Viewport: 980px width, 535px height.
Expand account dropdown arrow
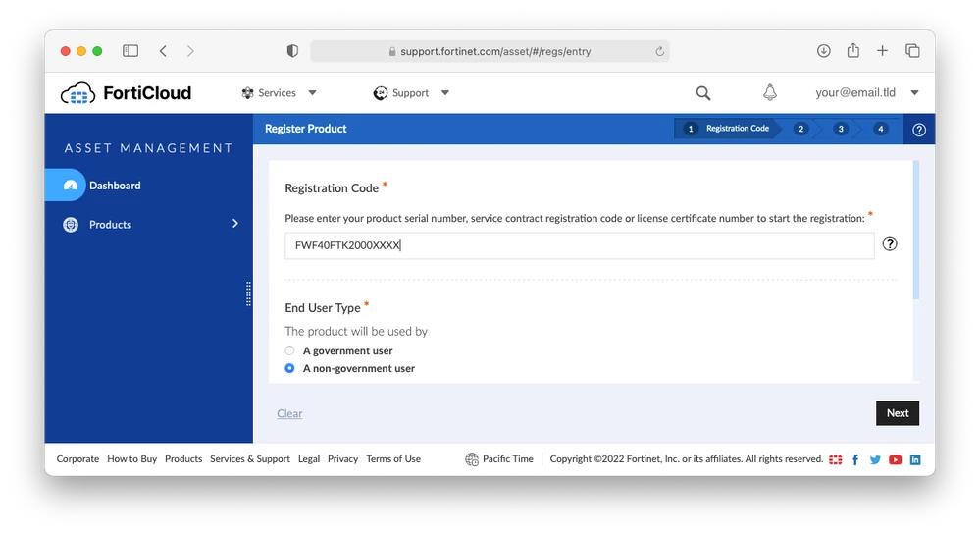(914, 92)
